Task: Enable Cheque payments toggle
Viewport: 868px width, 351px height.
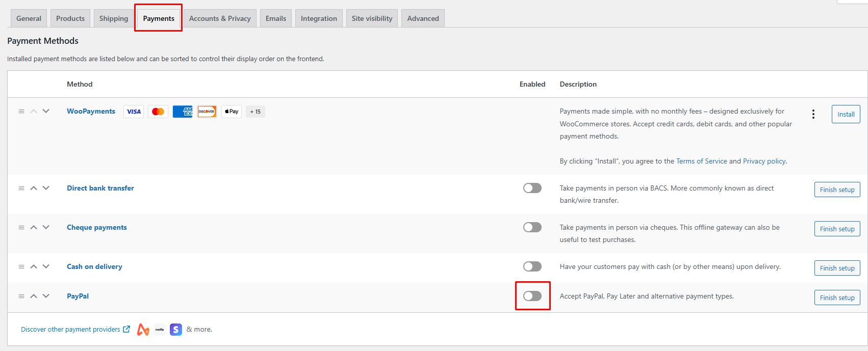Action: 532,227
